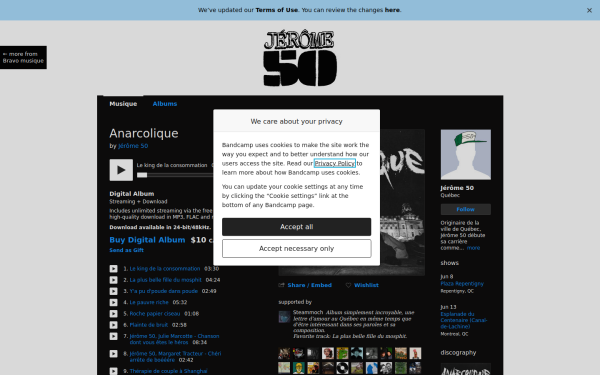Image resolution: width=600 pixels, height=375 pixels.
Task: Open the Privacy Policy link in dialog
Action: 335,163
